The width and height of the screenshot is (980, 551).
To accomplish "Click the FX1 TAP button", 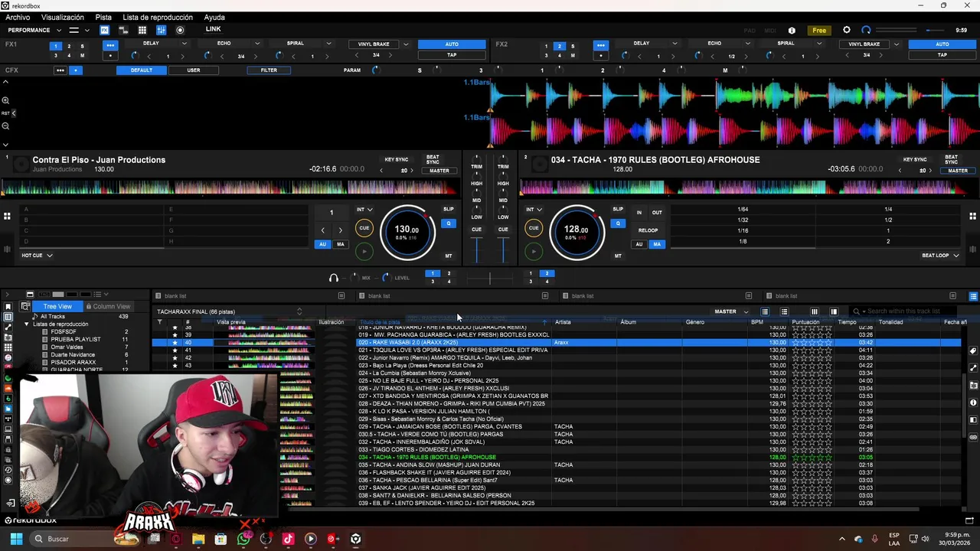I will pos(452,55).
